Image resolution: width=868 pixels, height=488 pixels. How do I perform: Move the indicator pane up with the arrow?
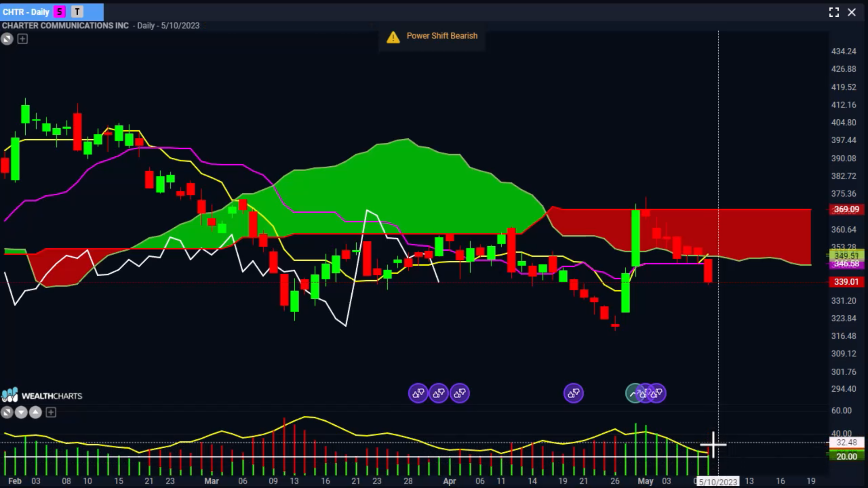[36, 412]
